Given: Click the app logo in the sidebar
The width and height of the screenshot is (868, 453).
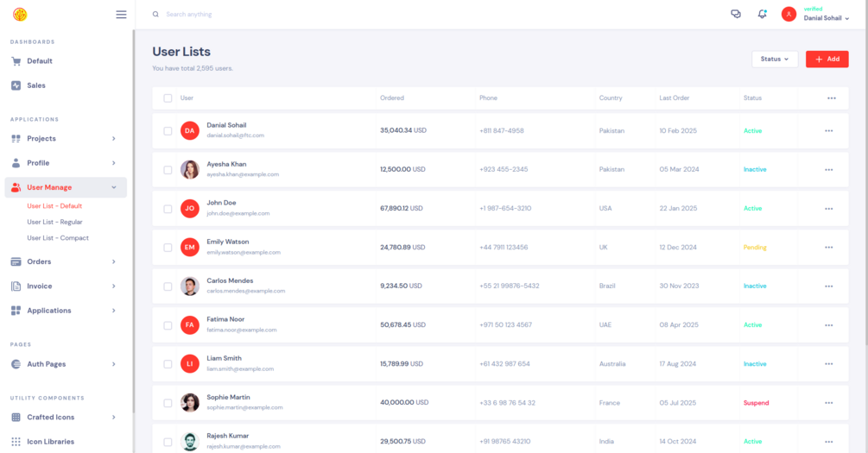Looking at the screenshot, I should (20, 15).
